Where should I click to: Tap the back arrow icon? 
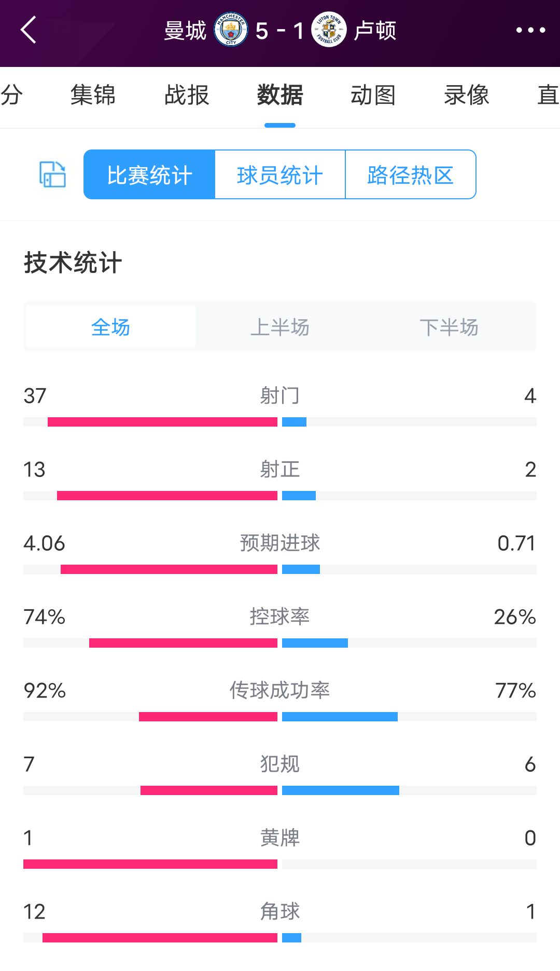coord(29,30)
